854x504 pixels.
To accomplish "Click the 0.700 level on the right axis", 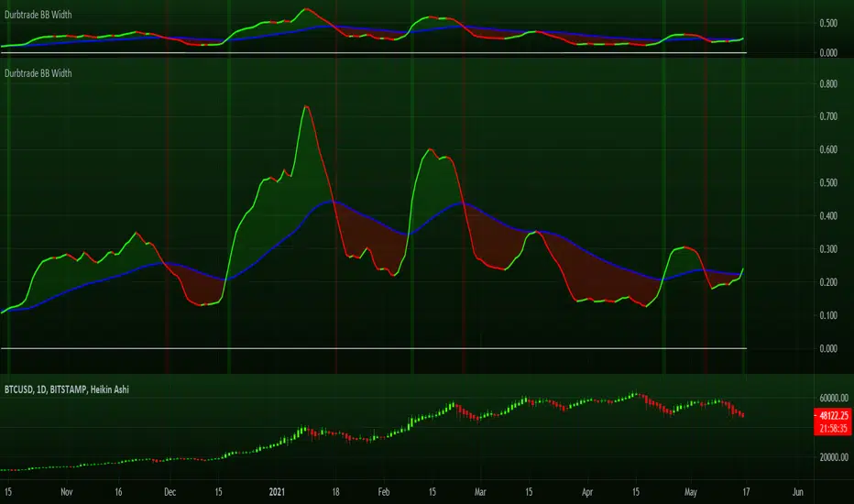I will tap(828, 117).
